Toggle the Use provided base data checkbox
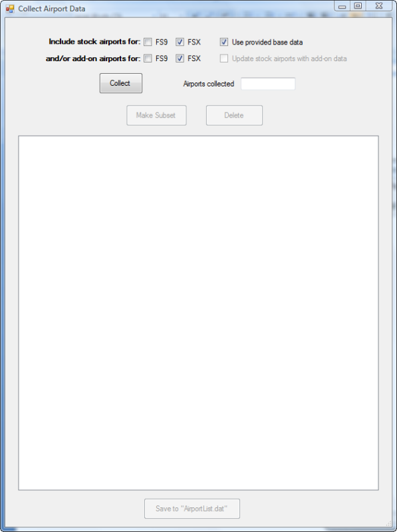The image size is (397, 532). pyautogui.click(x=224, y=42)
